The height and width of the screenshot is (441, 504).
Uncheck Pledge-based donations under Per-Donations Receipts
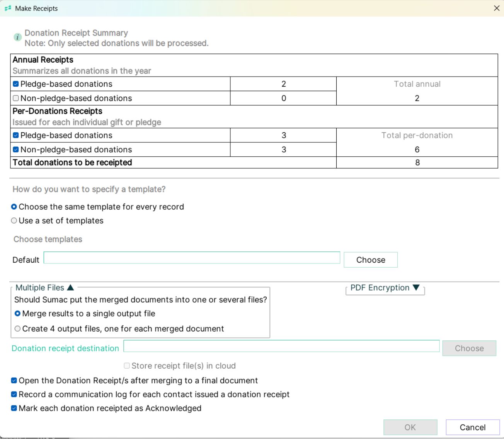point(16,135)
